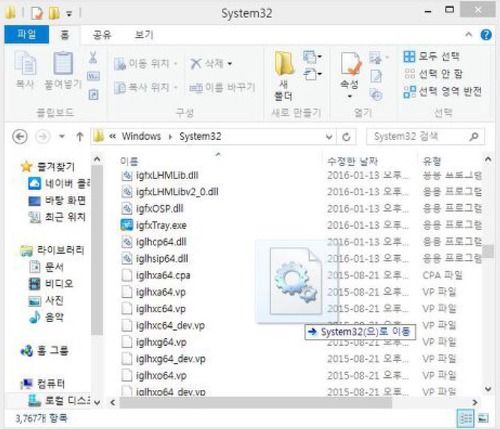Select 홈 그룹 in navigation pane

(44, 351)
